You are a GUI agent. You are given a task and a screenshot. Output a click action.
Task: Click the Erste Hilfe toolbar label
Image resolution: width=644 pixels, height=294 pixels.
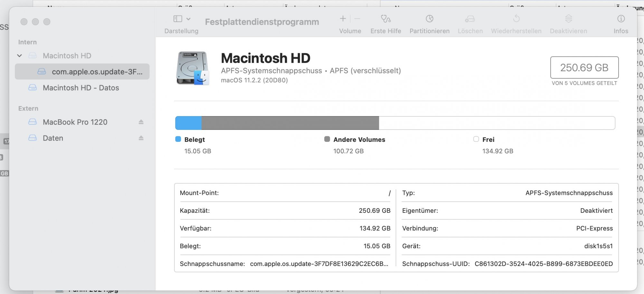[386, 31]
